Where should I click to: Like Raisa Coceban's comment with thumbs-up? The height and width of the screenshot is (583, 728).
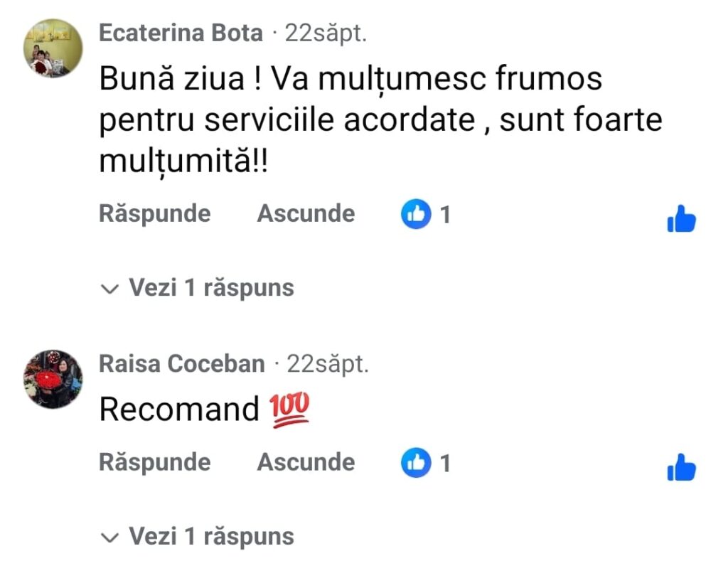(x=681, y=468)
